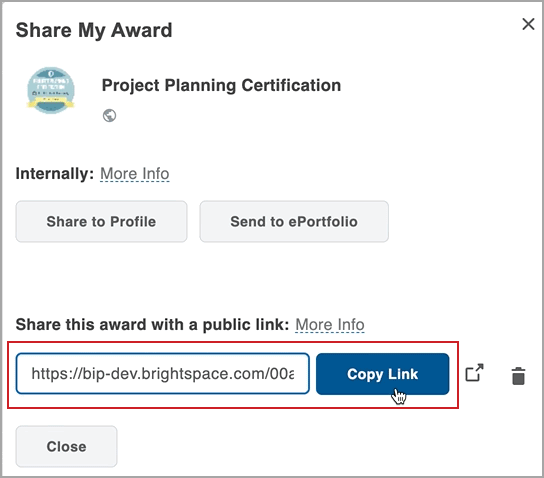
Task: Delete the public link with trash icon
Action: 518,376
